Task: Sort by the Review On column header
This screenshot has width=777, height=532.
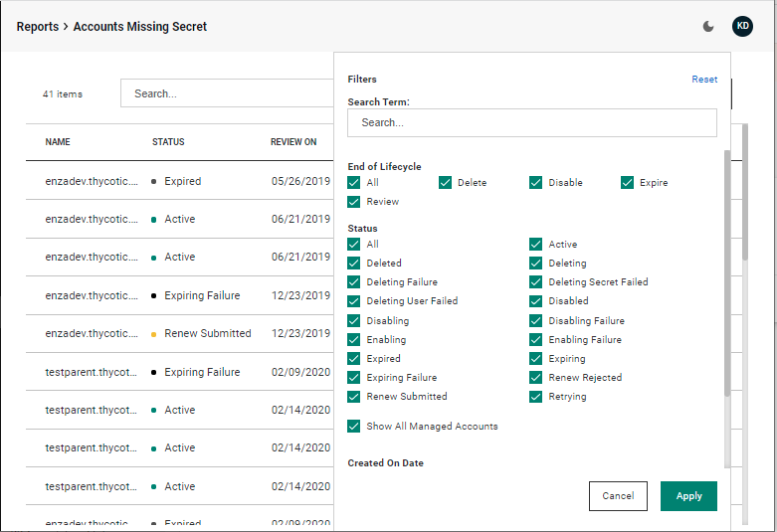Action: pos(293,142)
